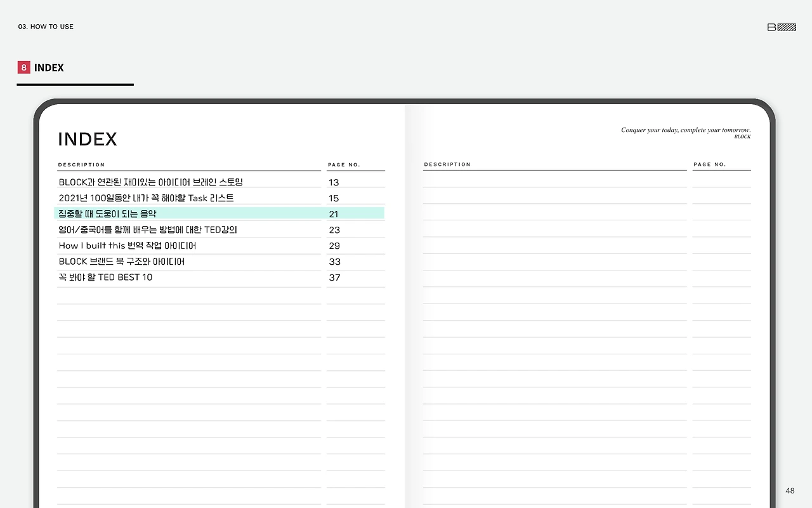Select the INDEX page title

87,138
